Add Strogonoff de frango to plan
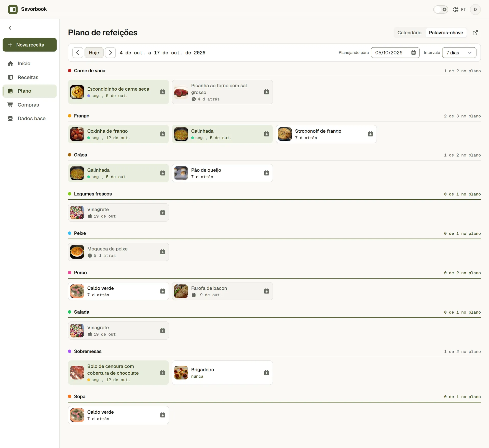 point(371,134)
